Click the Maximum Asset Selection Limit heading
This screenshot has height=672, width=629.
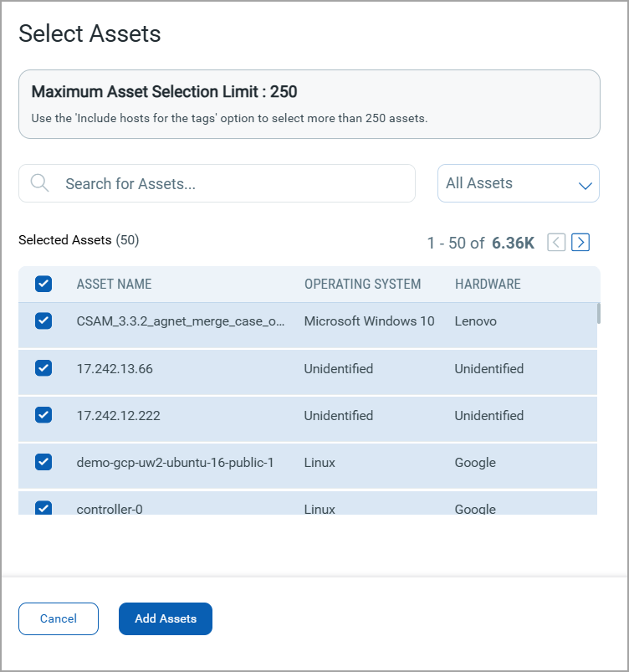164,92
